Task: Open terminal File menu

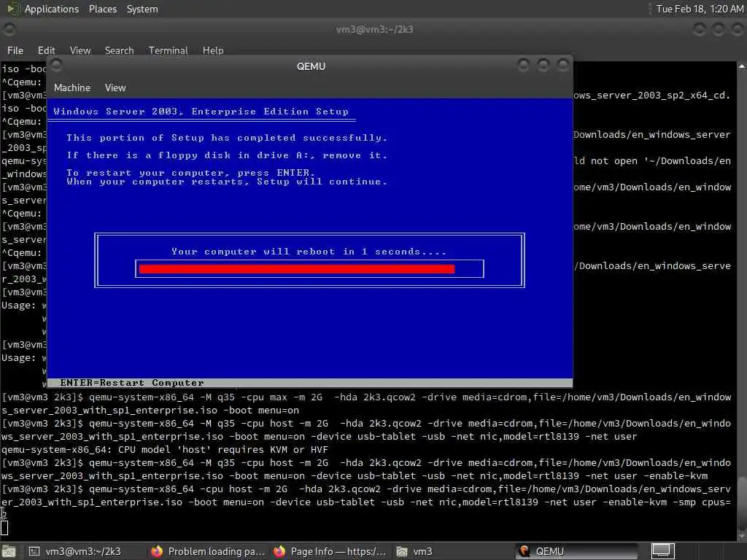Action: point(15,50)
